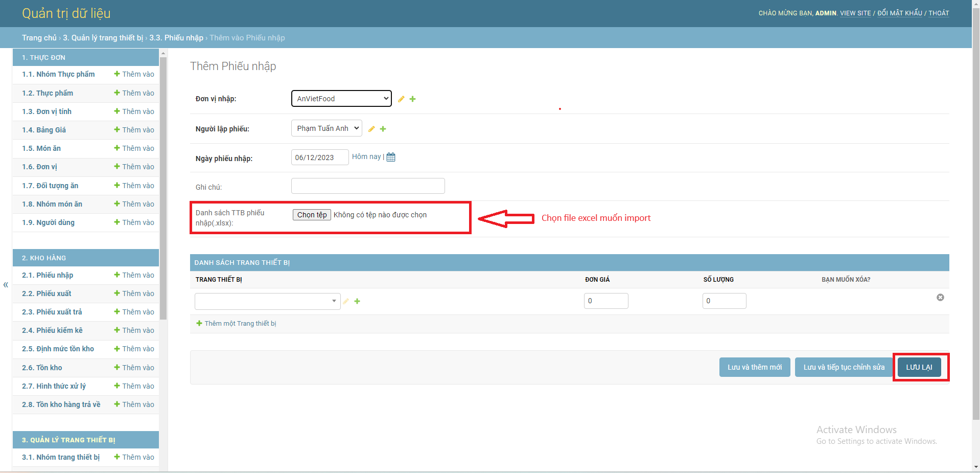980x473 pixels.
Task: Click the Ghi chú text field
Action: [x=367, y=186]
